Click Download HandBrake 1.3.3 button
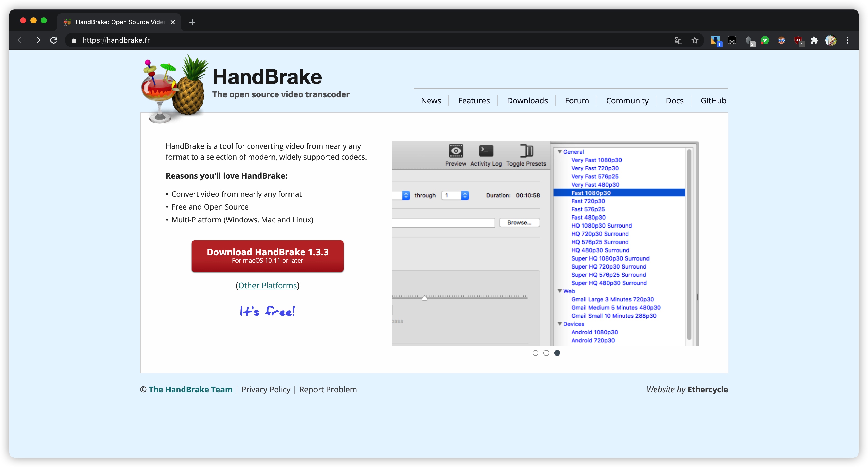Image resolution: width=868 pixels, height=467 pixels. [267, 256]
